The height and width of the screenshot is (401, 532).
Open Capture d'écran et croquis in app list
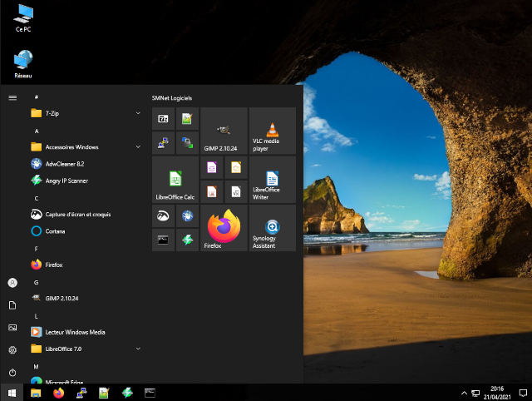85,215
